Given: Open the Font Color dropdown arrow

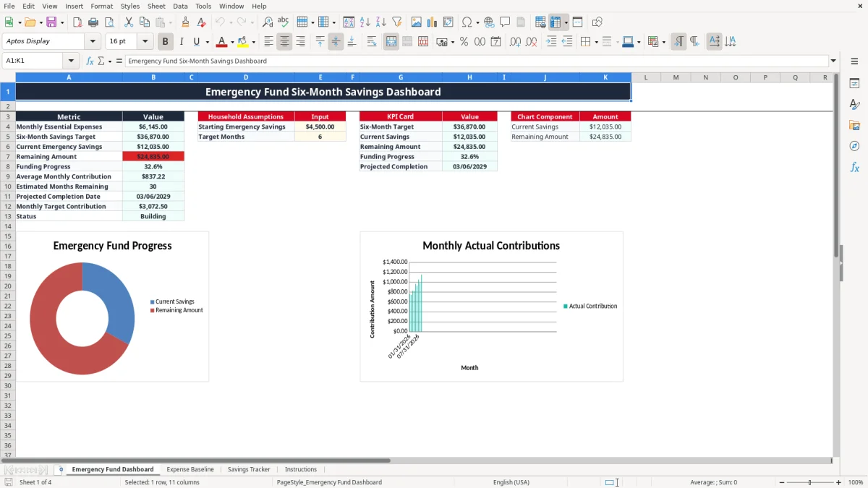Looking at the screenshot, I should 232,42.
